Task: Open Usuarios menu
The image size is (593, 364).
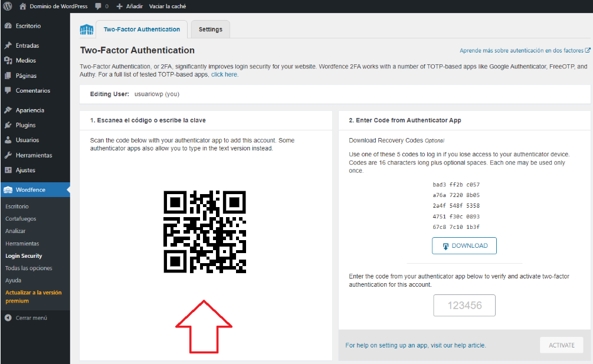Action: click(x=27, y=140)
